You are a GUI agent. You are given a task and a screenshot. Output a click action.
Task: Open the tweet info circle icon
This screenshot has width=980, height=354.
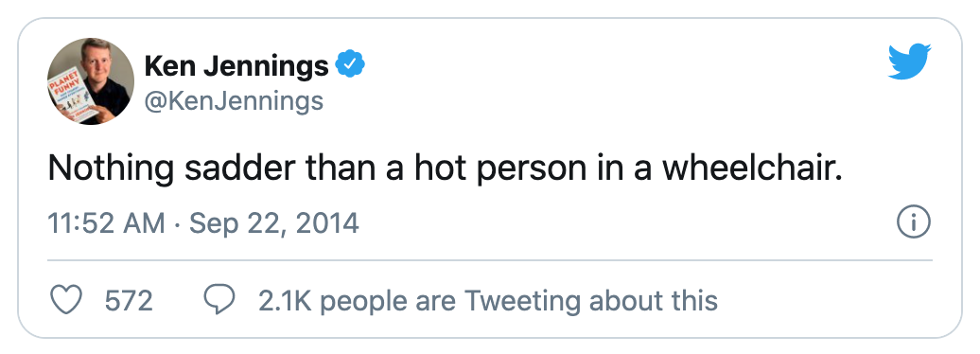click(x=914, y=222)
